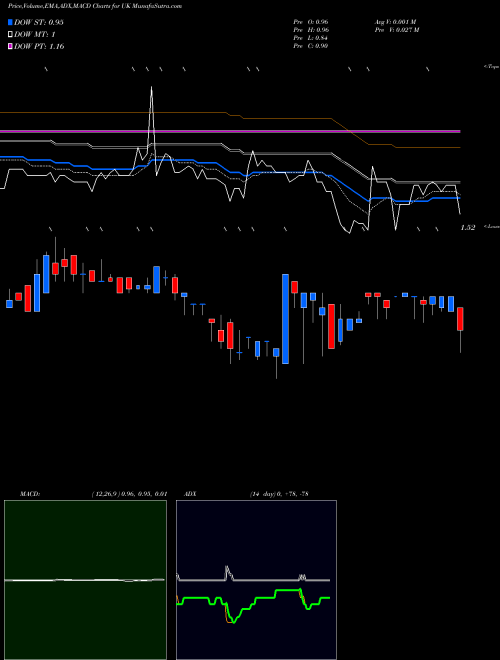Viewport: 500px width, 660px height.
Task: Click the ADX panel title
Action: pos(190,494)
